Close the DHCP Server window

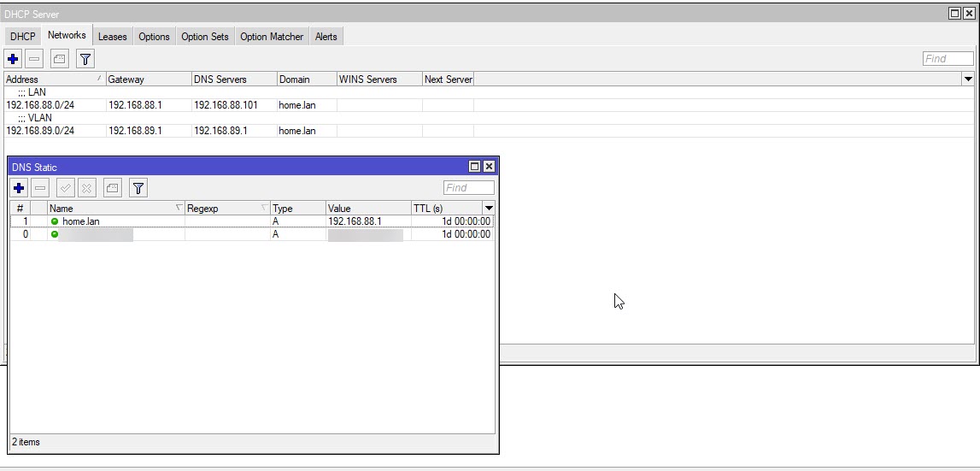[970, 14]
